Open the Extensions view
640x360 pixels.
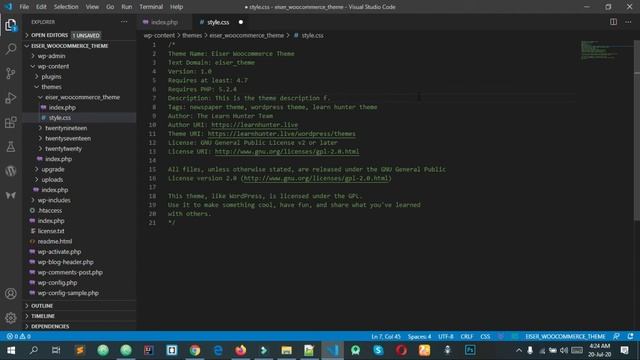[11, 122]
